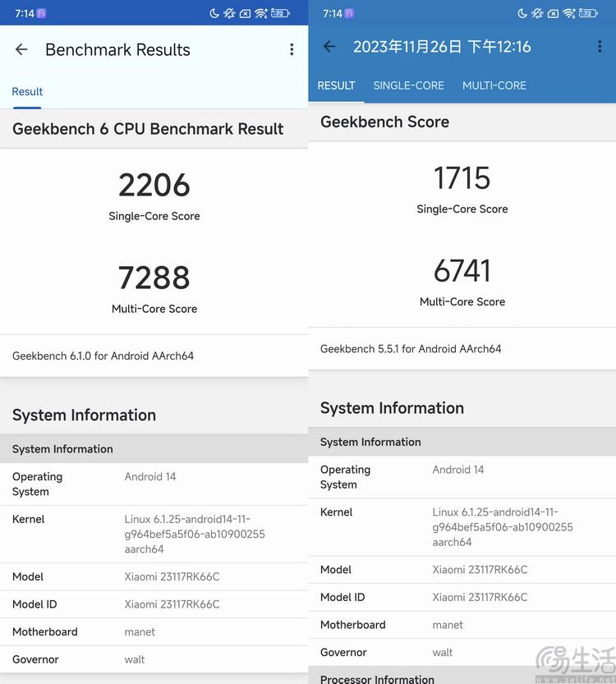616x684 pixels.
Task: Tap Operating System row in Geekbench 6 panel
Action: pos(154,484)
